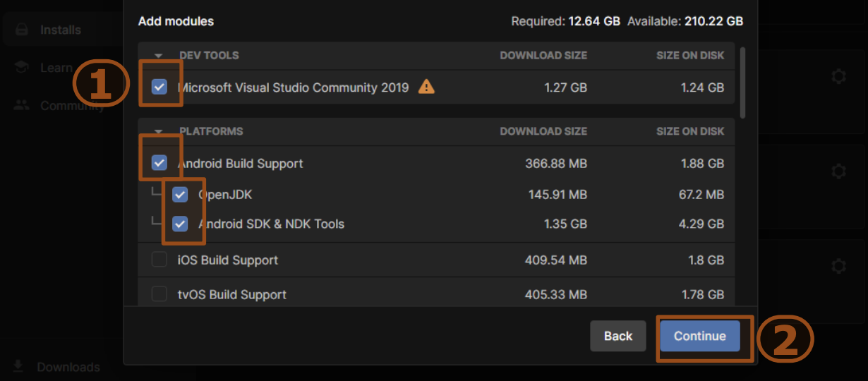Viewport: 868px width, 381px height.
Task: Collapse the Platforms section
Action: click(x=158, y=131)
